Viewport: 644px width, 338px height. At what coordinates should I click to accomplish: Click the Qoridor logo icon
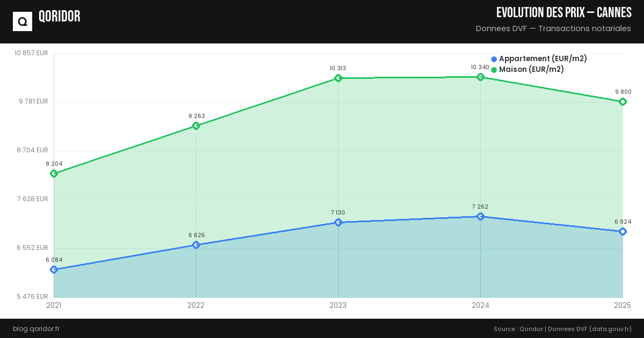click(23, 21)
